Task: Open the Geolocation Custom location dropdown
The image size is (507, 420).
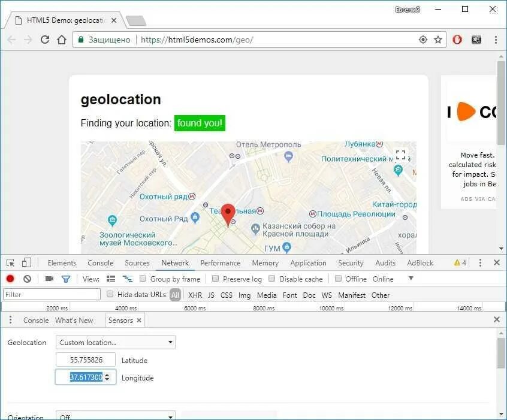Action: click(x=116, y=342)
